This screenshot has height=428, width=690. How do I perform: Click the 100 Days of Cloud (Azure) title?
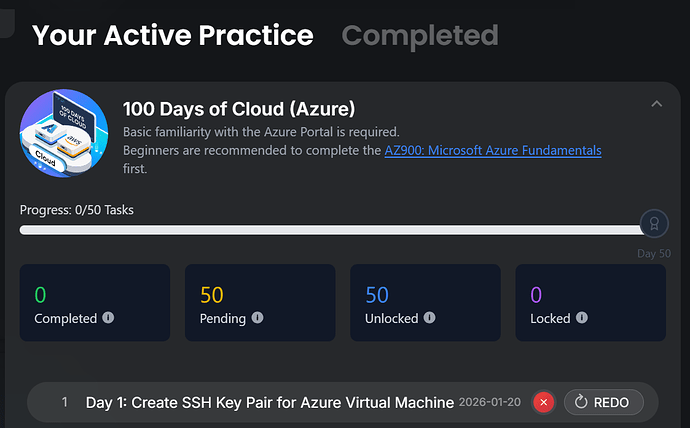coord(239,108)
